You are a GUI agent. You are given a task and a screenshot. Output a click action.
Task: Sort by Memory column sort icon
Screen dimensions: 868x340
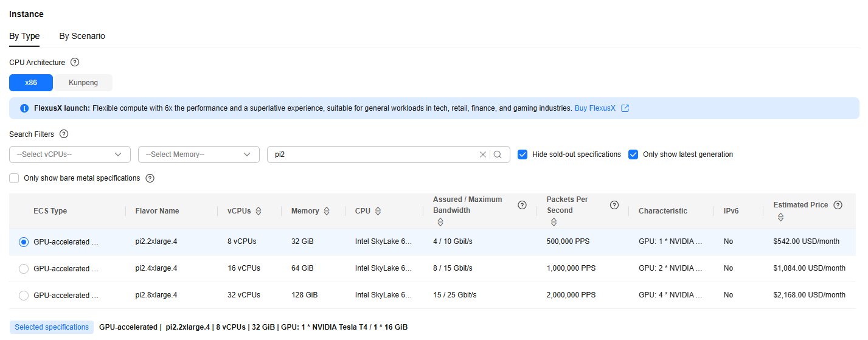pyautogui.click(x=327, y=211)
